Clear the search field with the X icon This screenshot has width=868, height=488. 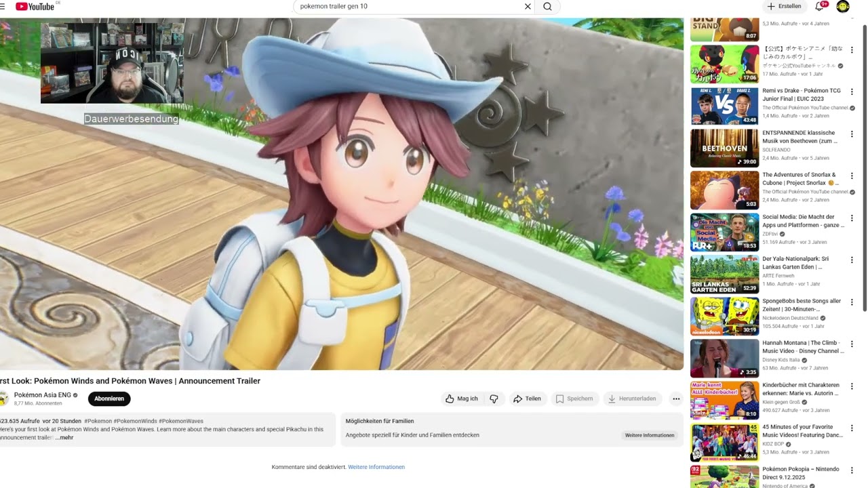(528, 6)
